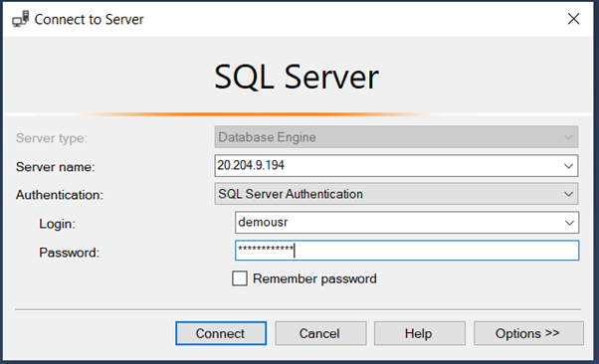The width and height of the screenshot is (599, 364).
Task: Select SQL Server Authentication combo box text
Action: pyautogui.click(x=291, y=194)
